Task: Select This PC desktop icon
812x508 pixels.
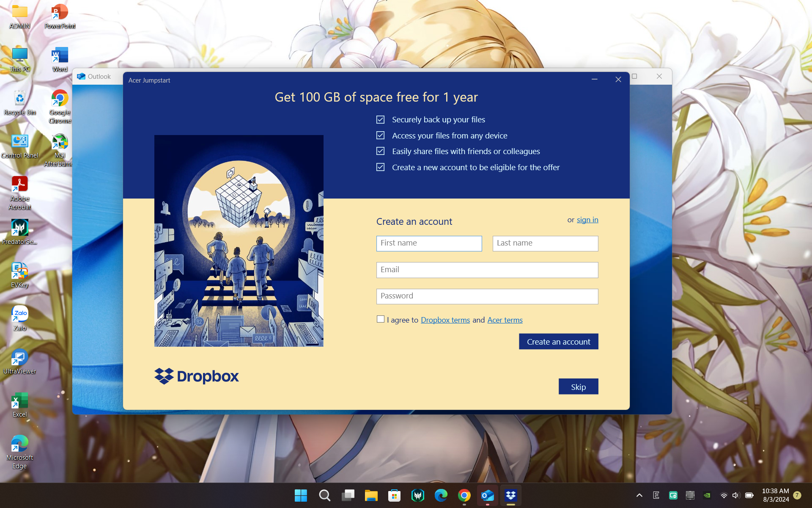Action: click(20, 59)
